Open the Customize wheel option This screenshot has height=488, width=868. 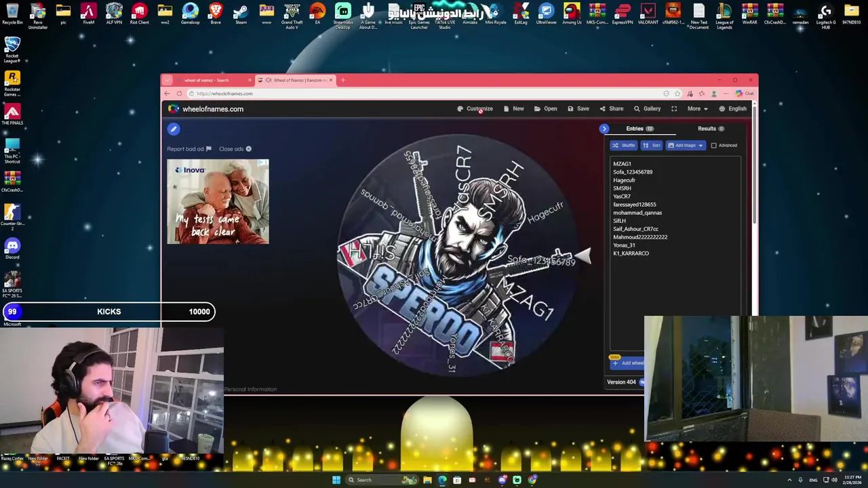(475, 108)
